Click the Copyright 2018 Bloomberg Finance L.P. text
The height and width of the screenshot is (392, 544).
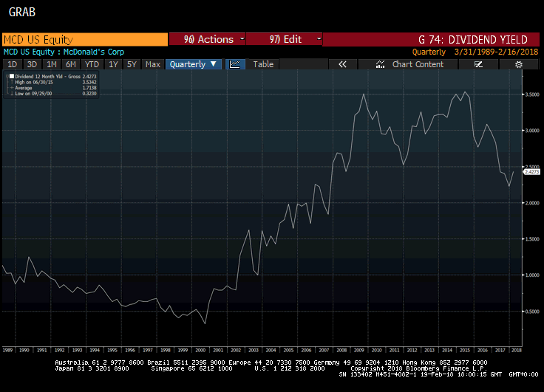point(419,368)
